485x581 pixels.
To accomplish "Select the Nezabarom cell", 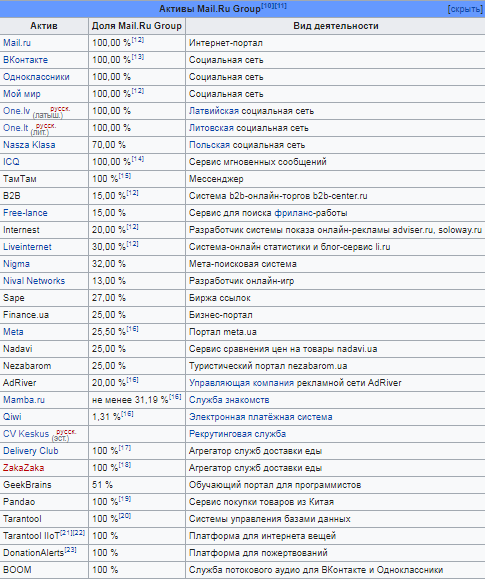I will pyautogui.click(x=44, y=366).
